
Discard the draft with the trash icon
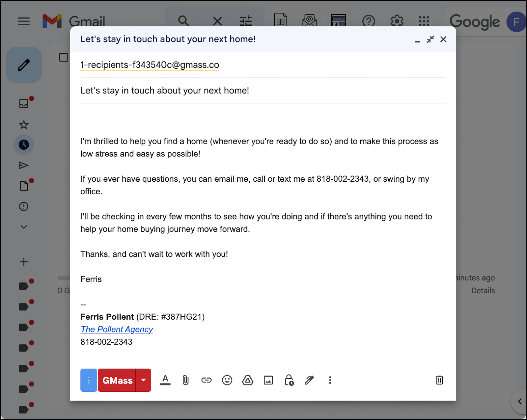click(x=439, y=380)
